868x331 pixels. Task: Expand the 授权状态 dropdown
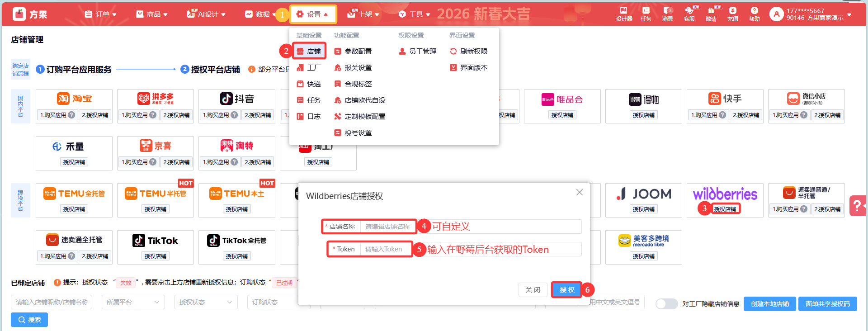(x=206, y=302)
